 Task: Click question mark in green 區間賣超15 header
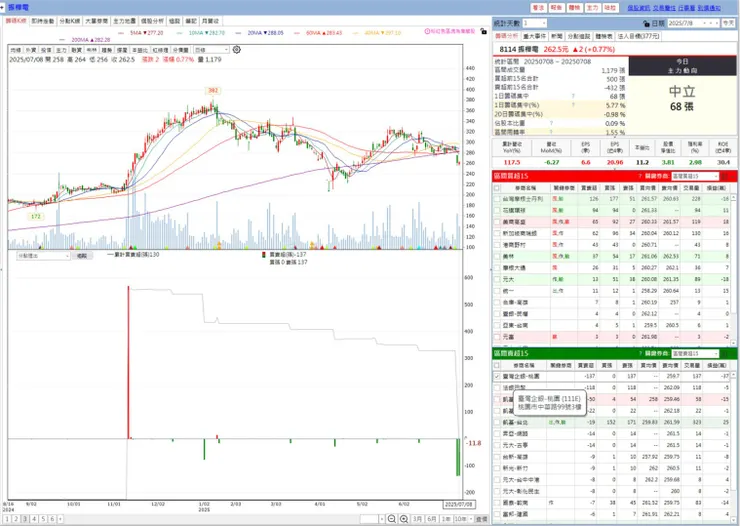click(x=640, y=353)
